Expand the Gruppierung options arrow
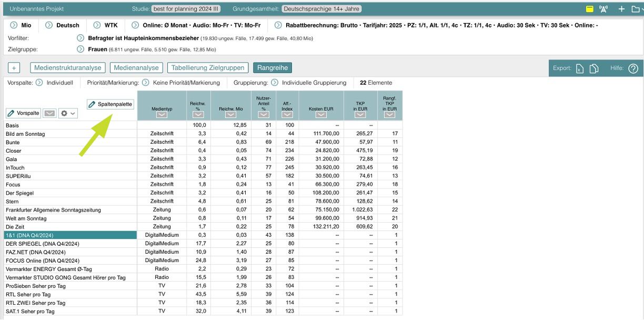This screenshot has height=320, width=644. point(275,83)
